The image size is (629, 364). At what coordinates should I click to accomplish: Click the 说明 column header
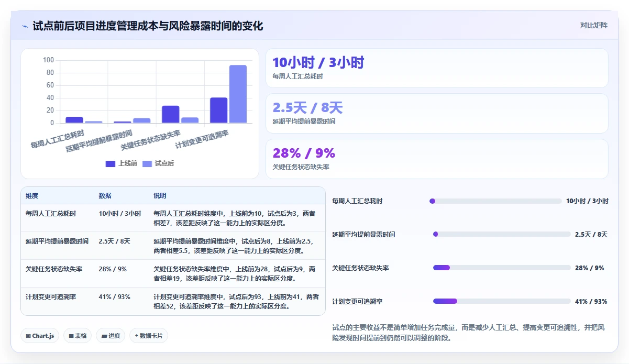coord(160,196)
